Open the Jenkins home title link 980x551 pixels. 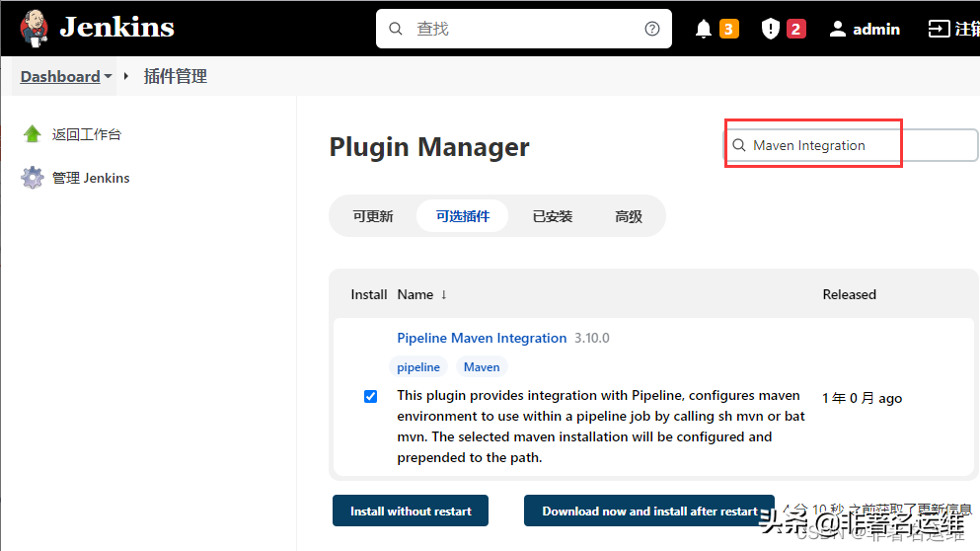(116, 27)
